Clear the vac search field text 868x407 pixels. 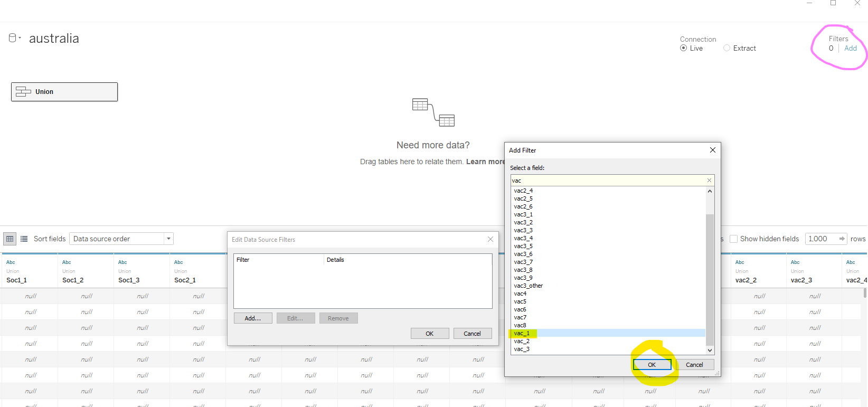click(709, 181)
